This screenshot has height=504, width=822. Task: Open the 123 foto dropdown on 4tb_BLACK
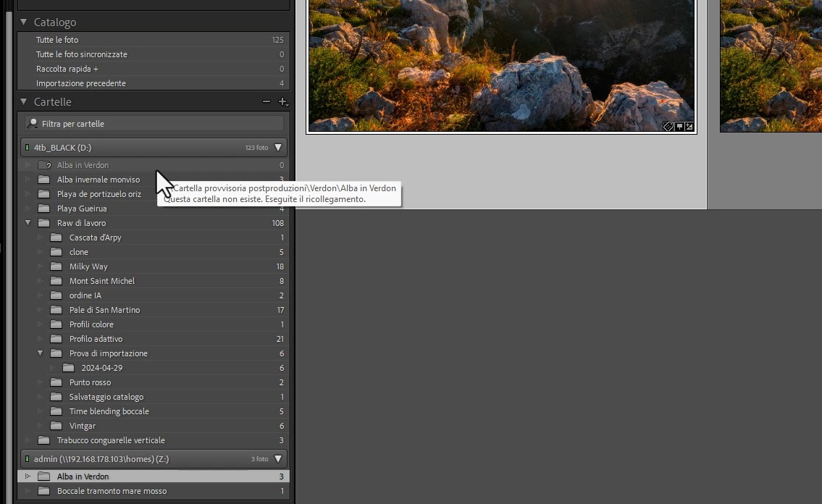[x=279, y=147]
